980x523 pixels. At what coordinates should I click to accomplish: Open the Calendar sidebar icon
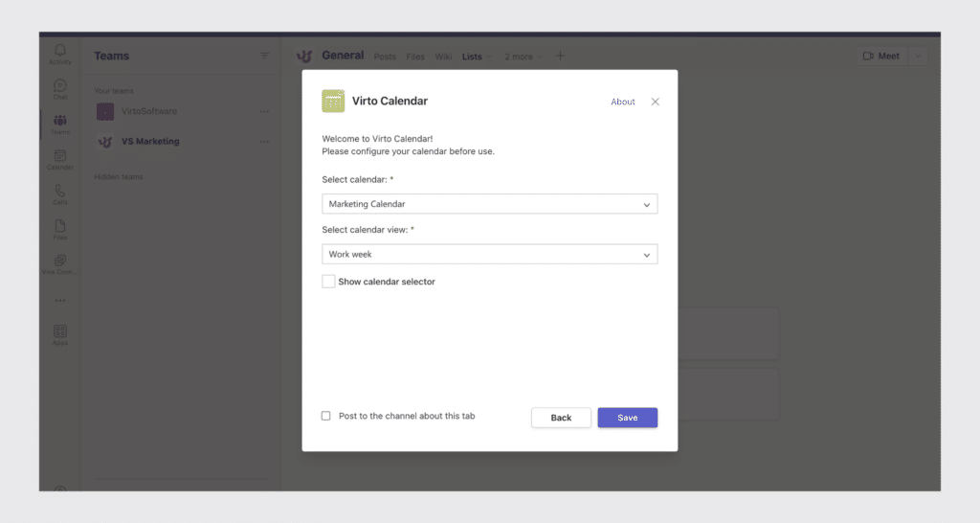(60, 159)
